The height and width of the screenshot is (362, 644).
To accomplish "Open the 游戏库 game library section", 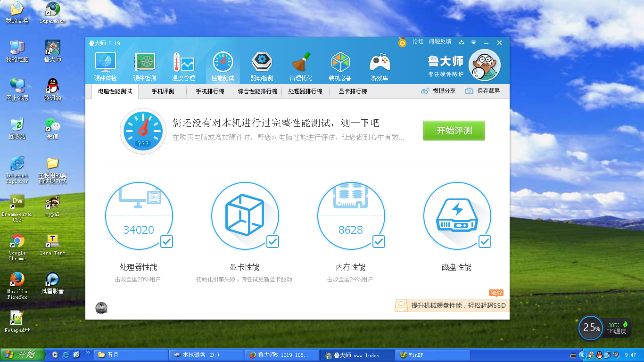I will pos(380,66).
